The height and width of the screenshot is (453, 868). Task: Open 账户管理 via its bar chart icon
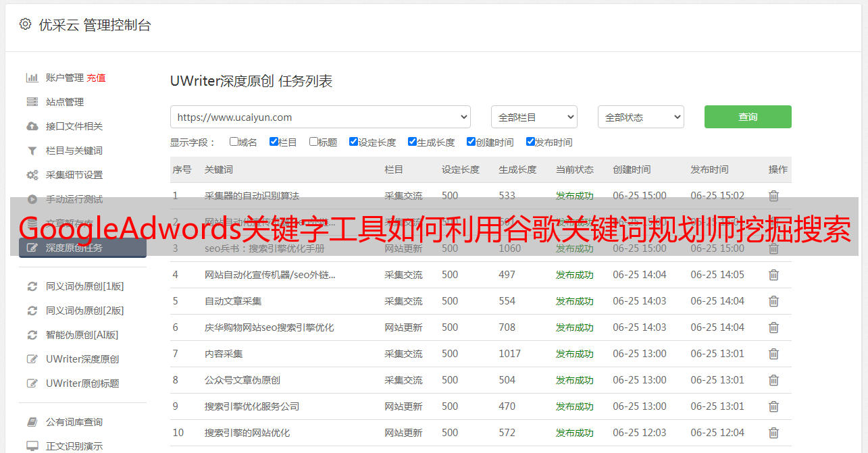click(32, 78)
